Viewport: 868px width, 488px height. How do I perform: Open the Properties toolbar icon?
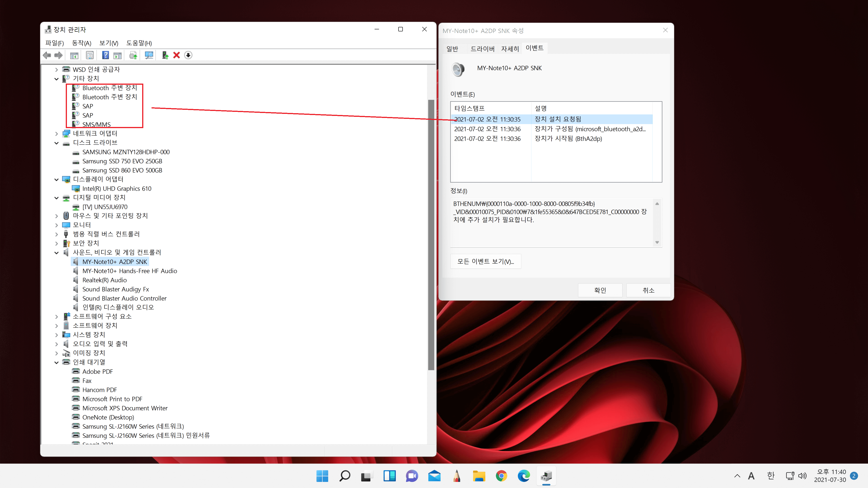(x=90, y=55)
